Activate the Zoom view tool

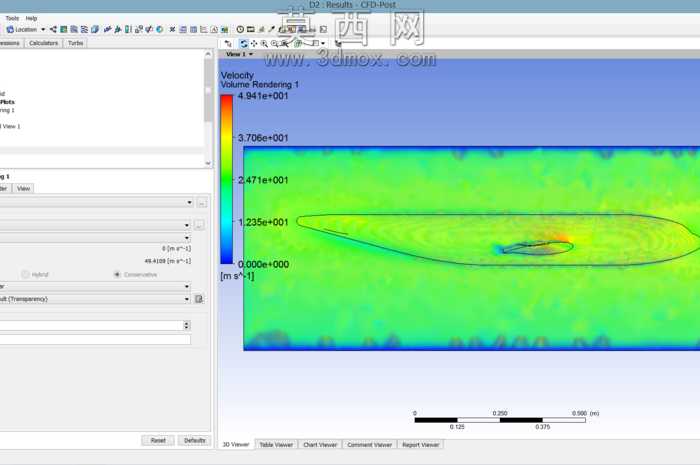[264, 43]
